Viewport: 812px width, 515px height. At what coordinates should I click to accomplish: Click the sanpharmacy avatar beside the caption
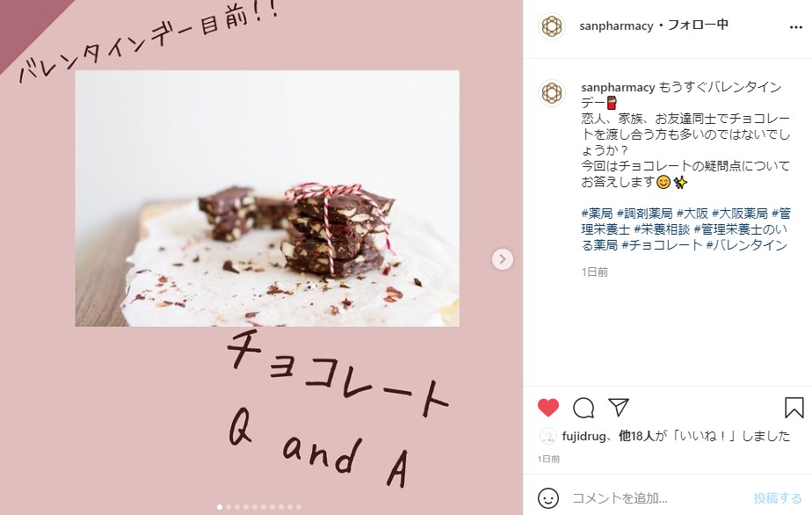click(552, 93)
